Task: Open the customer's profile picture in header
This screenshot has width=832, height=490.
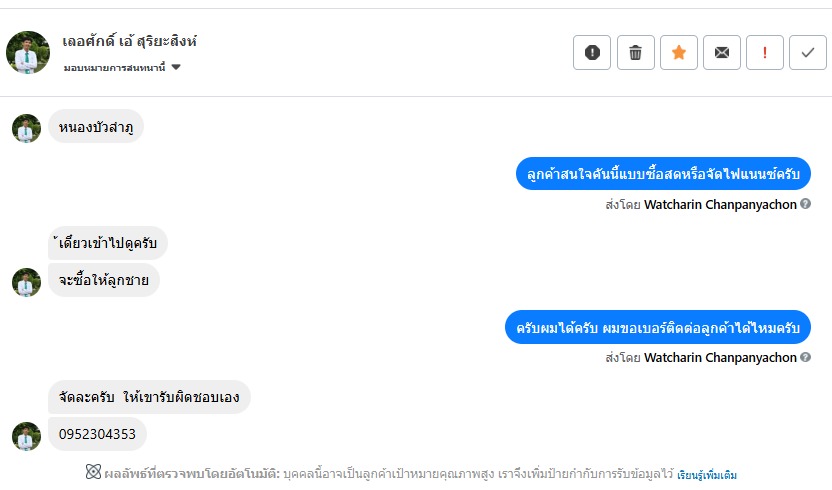Action: 28,52
